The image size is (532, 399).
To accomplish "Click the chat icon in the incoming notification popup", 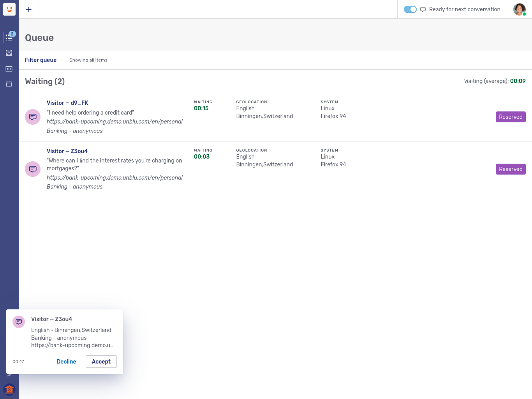I will pyautogui.click(x=18, y=322).
